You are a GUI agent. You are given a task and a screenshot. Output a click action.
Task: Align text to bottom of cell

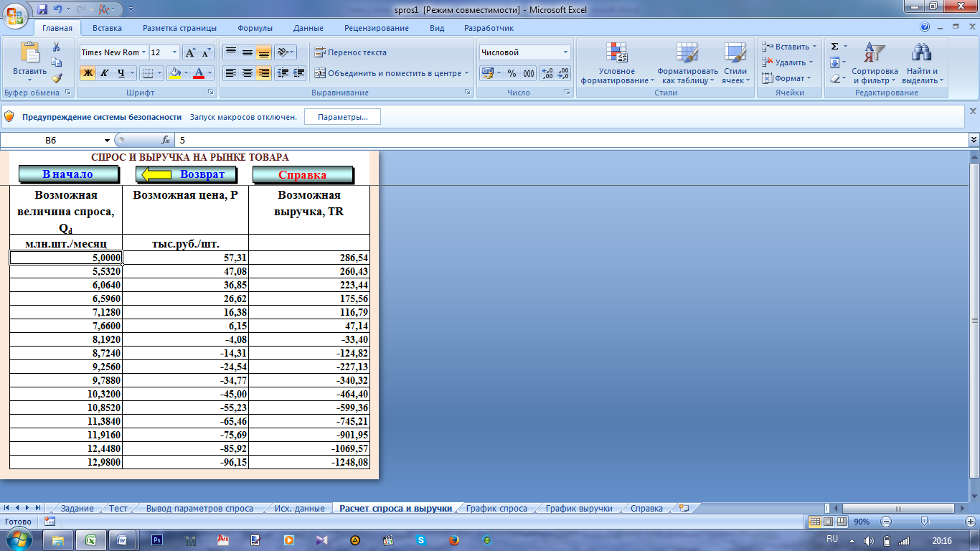tap(263, 52)
